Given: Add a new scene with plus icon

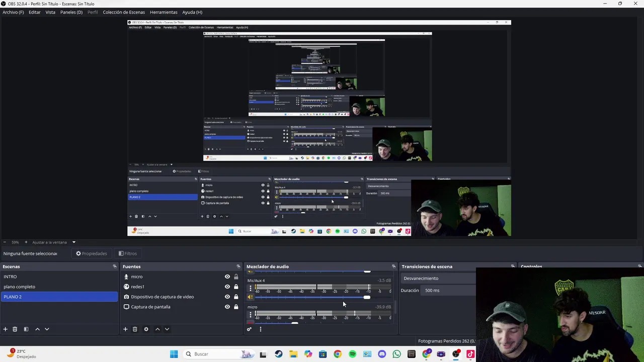Looking at the screenshot, I should pyautogui.click(x=5, y=329).
